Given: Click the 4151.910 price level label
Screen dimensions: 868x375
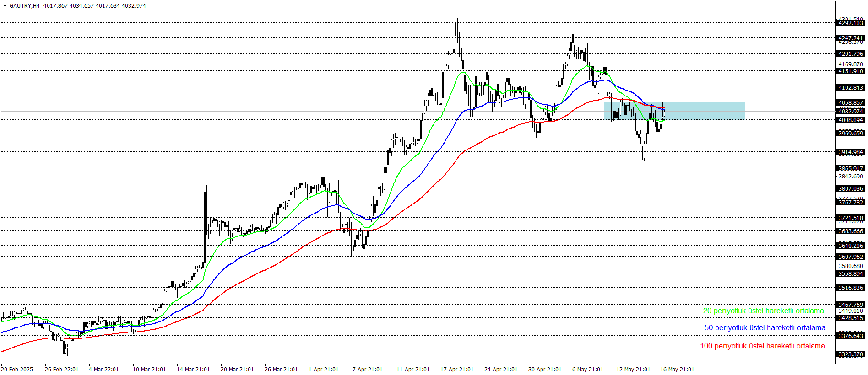Looking at the screenshot, I should click(851, 71).
